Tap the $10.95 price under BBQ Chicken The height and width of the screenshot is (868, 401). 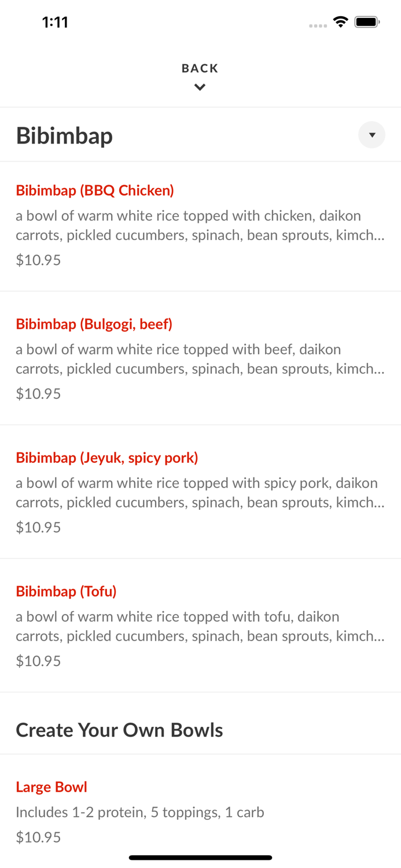point(38,260)
